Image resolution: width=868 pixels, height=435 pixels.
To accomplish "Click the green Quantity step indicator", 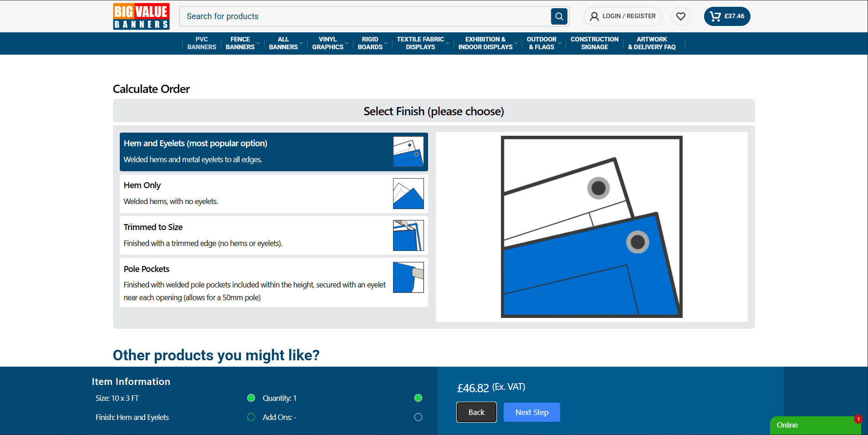I will pyautogui.click(x=418, y=398).
